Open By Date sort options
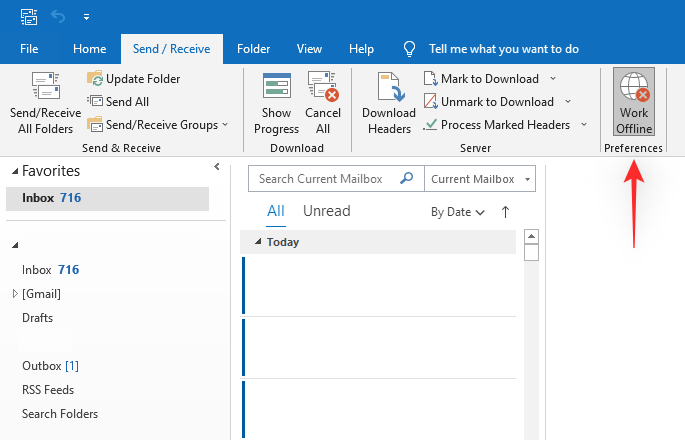Image resolution: width=685 pixels, height=440 pixels. pos(457,212)
